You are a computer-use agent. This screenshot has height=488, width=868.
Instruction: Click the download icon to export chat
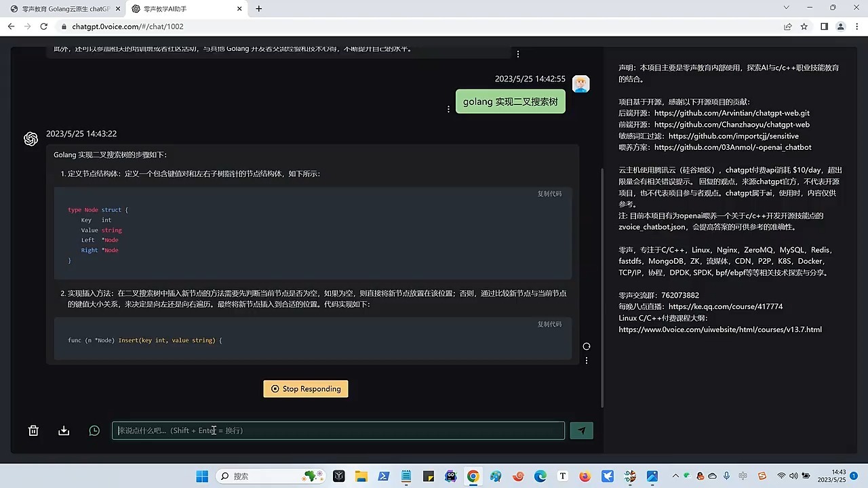63,430
